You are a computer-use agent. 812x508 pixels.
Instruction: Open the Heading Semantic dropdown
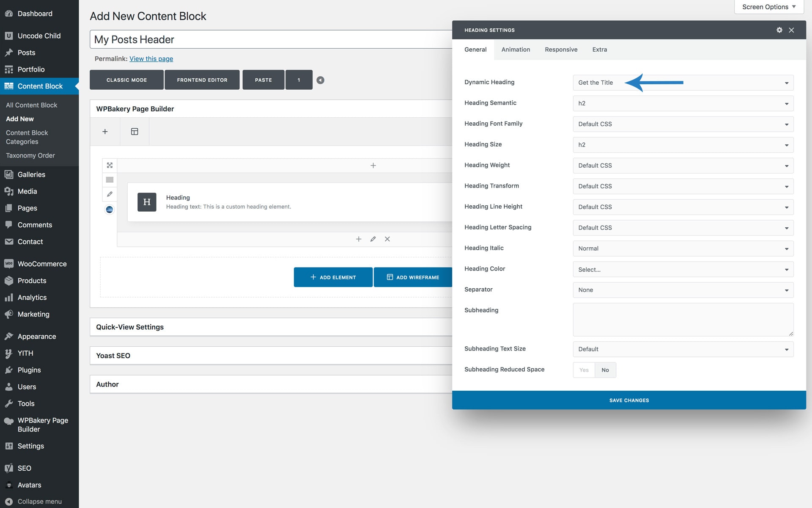(x=683, y=104)
